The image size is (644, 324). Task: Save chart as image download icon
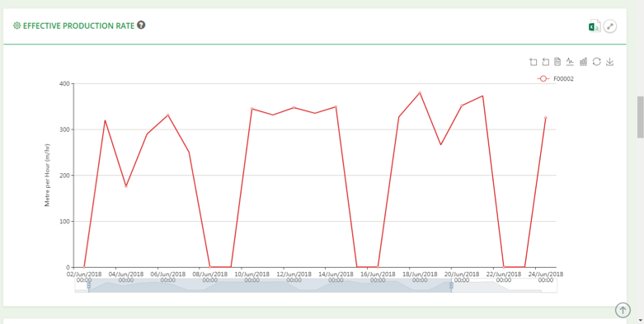[x=610, y=62]
